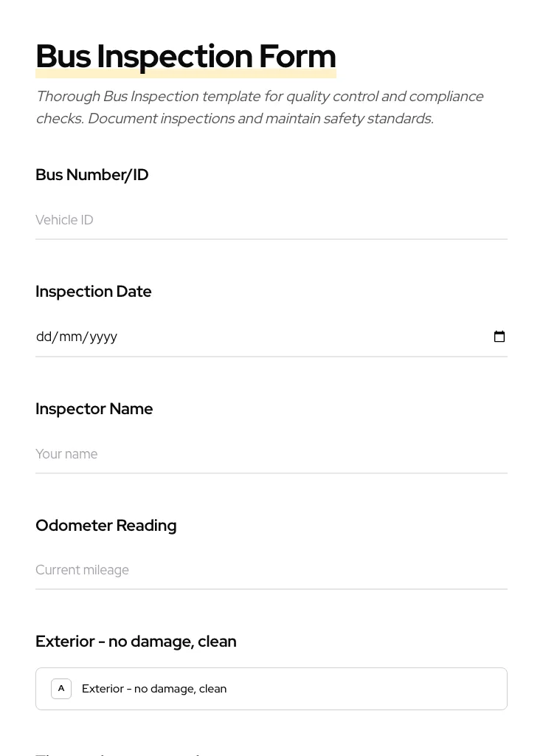Select the 'Bus Inspection Form' title

pos(186,56)
